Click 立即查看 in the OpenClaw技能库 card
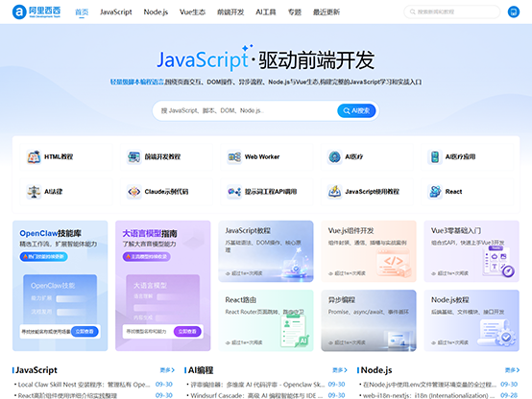 [85, 331]
